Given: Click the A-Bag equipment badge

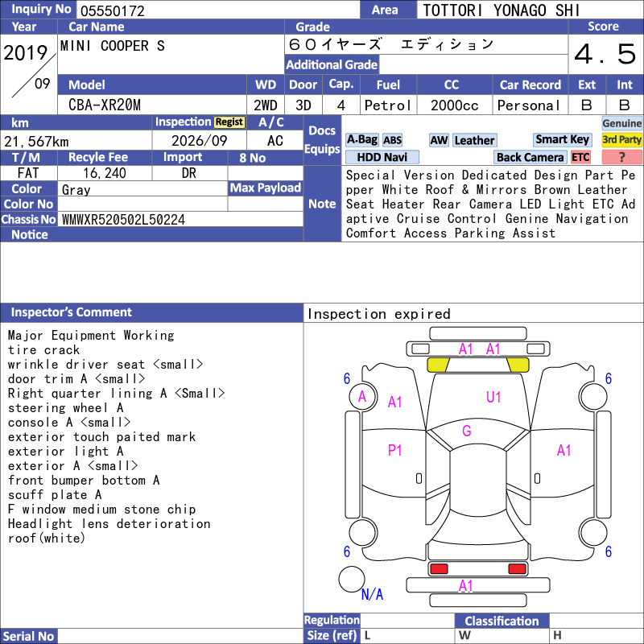Looking at the screenshot, I should [361, 140].
